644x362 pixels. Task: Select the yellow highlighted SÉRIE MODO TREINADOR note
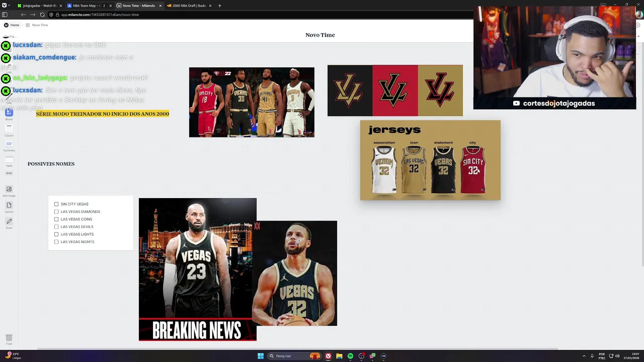[x=103, y=114]
